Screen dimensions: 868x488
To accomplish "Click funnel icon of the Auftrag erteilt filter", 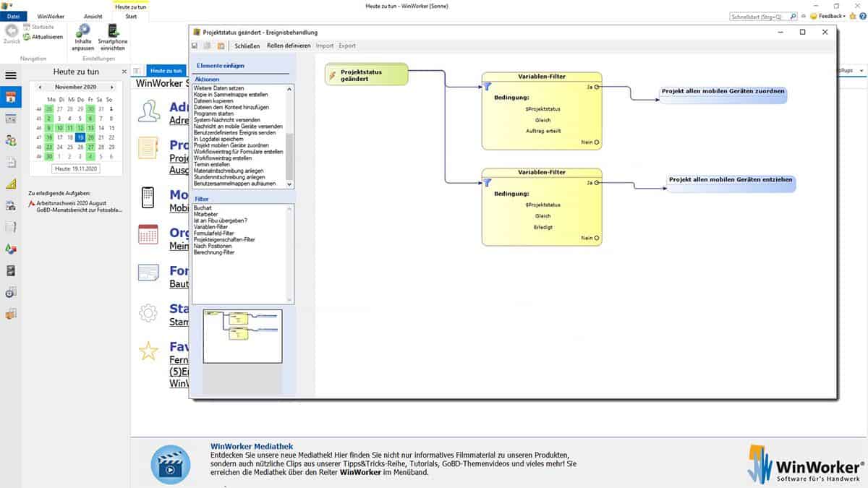I will 488,86.
